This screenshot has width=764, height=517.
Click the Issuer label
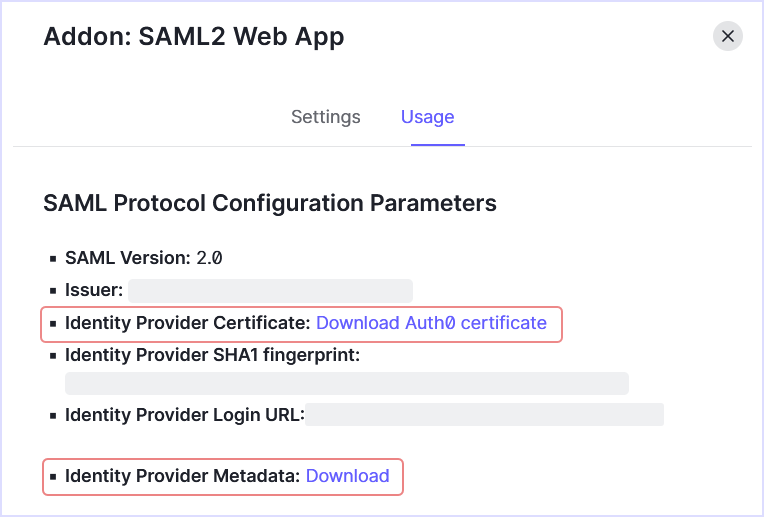tap(94, 291)
